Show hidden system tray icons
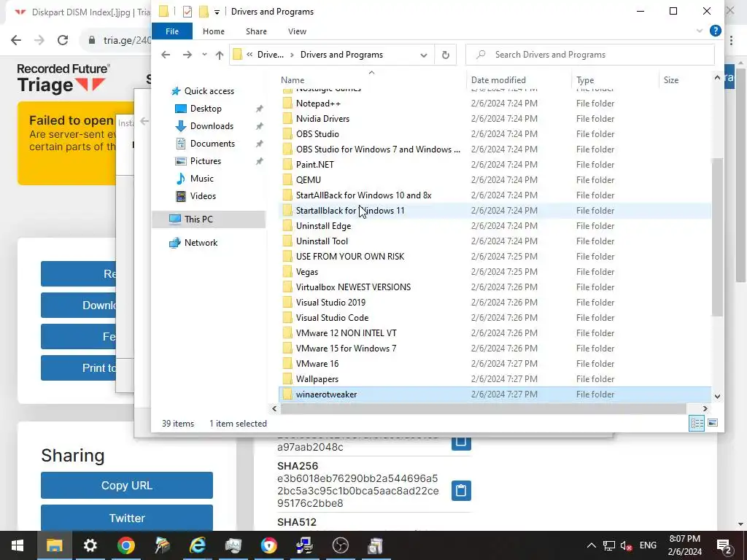747x560 pixels. 591,545
